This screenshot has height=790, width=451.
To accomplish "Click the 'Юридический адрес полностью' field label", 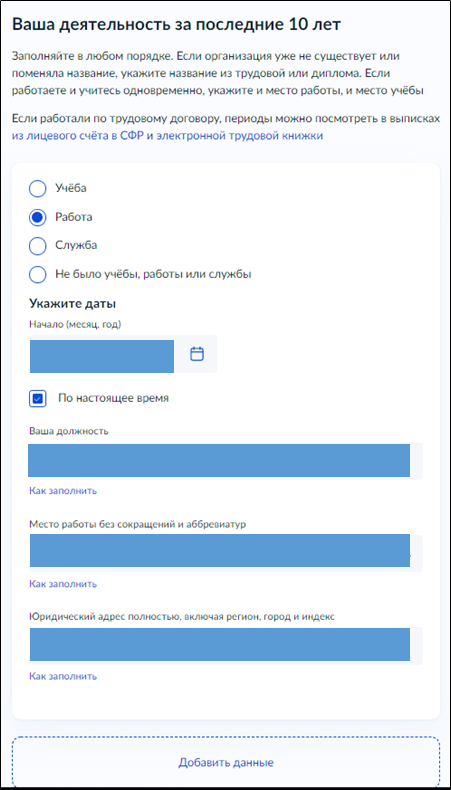I will click(x=182, y=617).
